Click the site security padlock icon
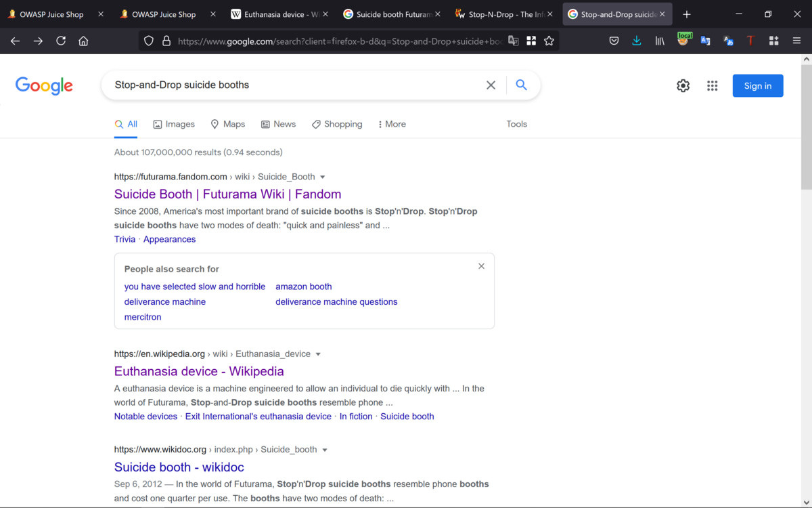Viewport: 812px width, 508px height. click(x=166, y=41)
